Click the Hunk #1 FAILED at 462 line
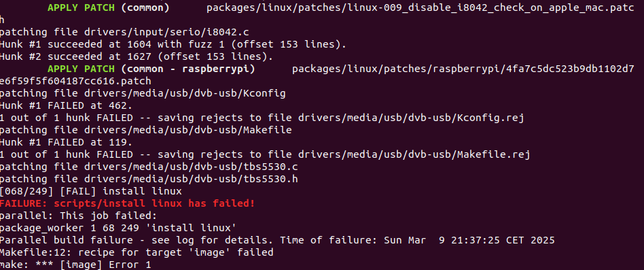The image size is (644, 270). tap(66, 105)
